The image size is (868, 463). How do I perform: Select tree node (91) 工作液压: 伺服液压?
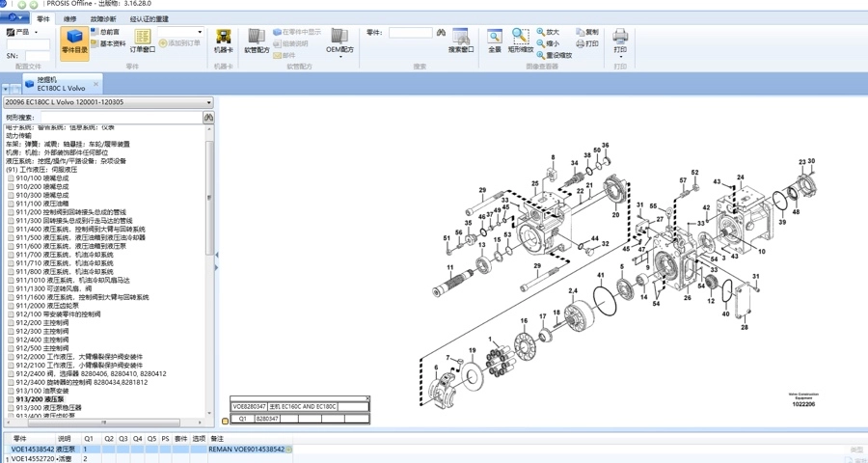tap(41, 170)
